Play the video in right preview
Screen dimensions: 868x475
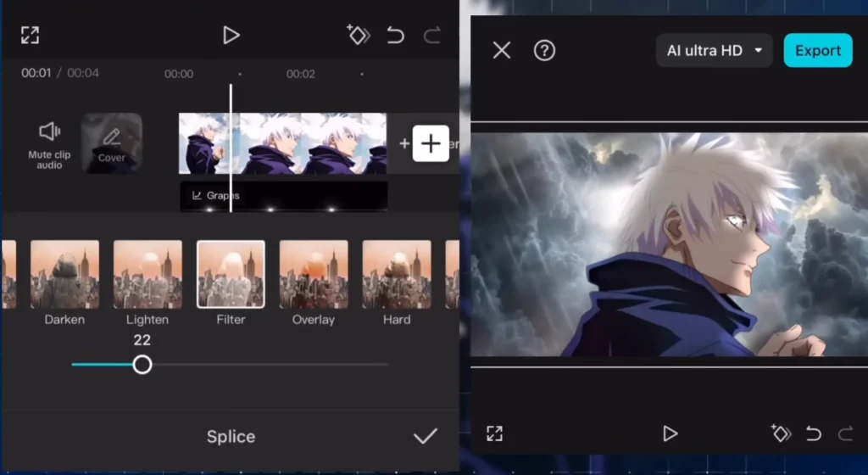(670, 433)
